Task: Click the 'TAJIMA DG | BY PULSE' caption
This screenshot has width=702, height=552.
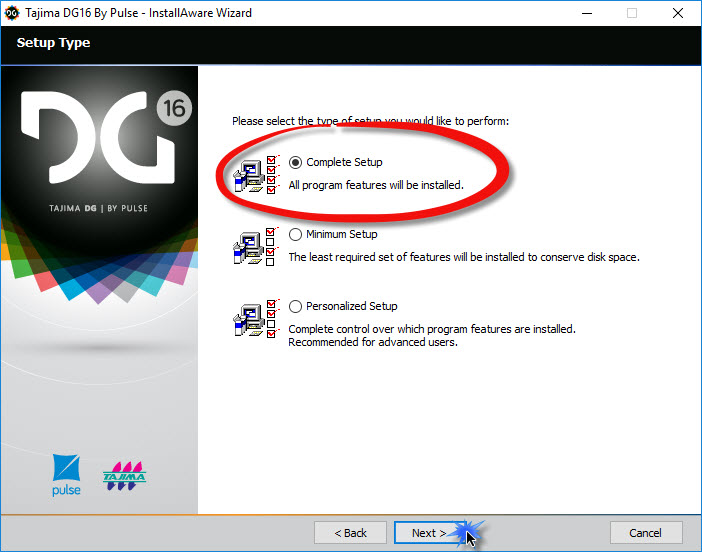Action: point(98,208)
